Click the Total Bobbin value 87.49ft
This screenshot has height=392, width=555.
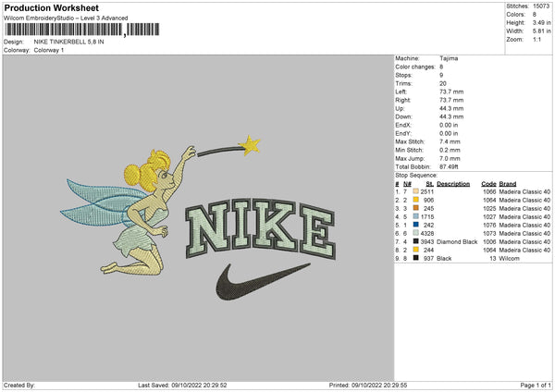pyautogui.click(x=449, y=166)
